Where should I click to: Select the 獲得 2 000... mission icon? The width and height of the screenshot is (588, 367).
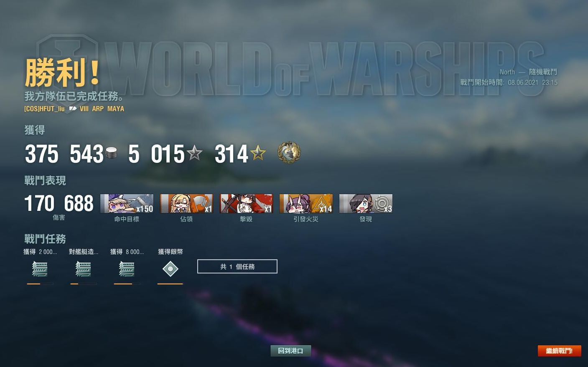pyautogui.click(x=40, y=269)
